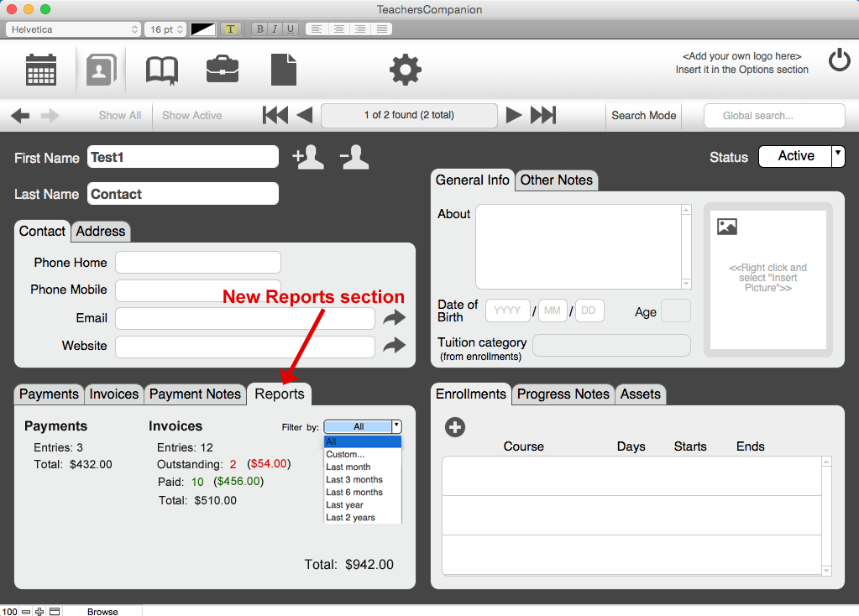Click the power quit icon
859x616 pixels.
pos(840,60)
